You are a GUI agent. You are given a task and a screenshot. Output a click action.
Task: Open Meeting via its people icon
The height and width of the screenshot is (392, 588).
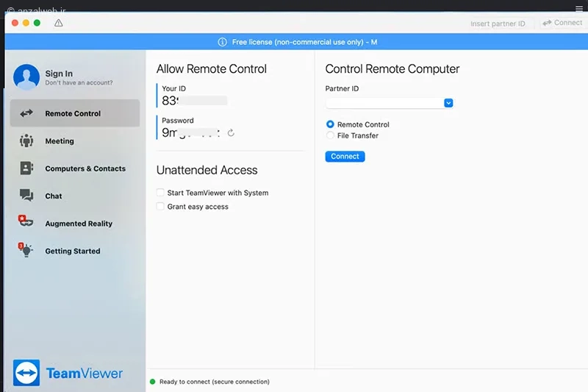(26, 140)
